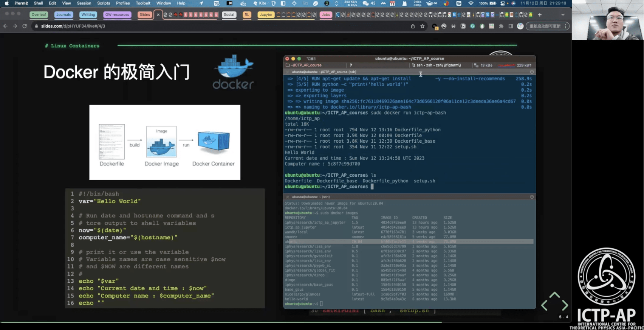The width and height of the screenshot is (644, 330).
Task: Close the active browser tab
Action: (x=158, y=15)
